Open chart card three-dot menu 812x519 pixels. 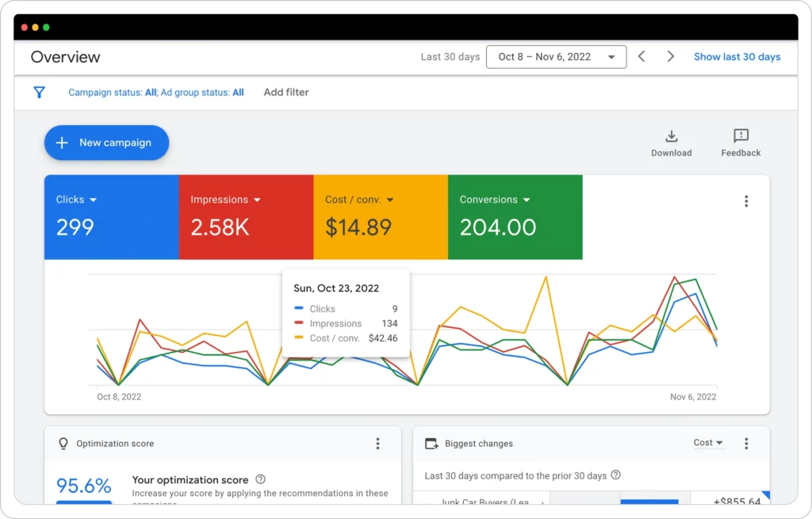[745, 201]
